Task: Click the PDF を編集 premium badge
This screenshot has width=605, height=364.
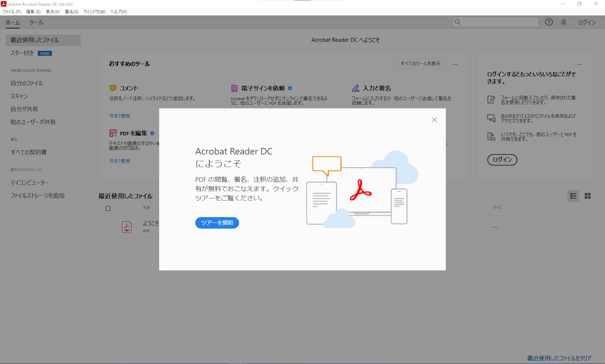Action: click(x=152, y=133)
